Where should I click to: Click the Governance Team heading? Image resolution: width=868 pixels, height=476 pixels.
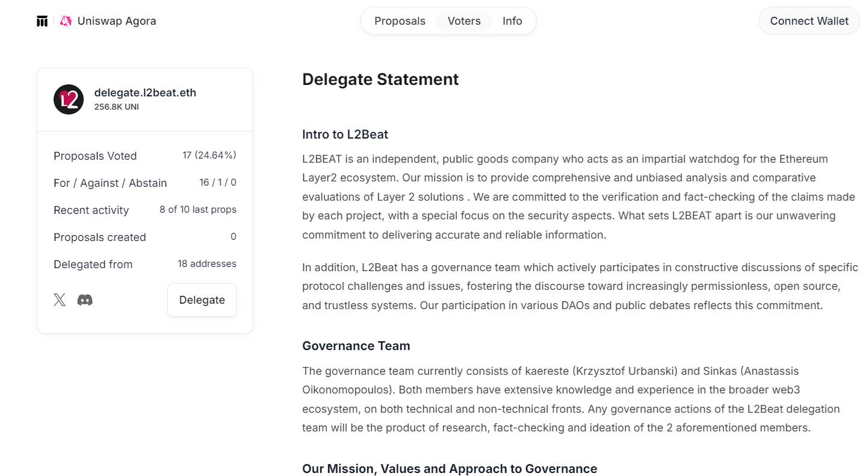(356, 346)
